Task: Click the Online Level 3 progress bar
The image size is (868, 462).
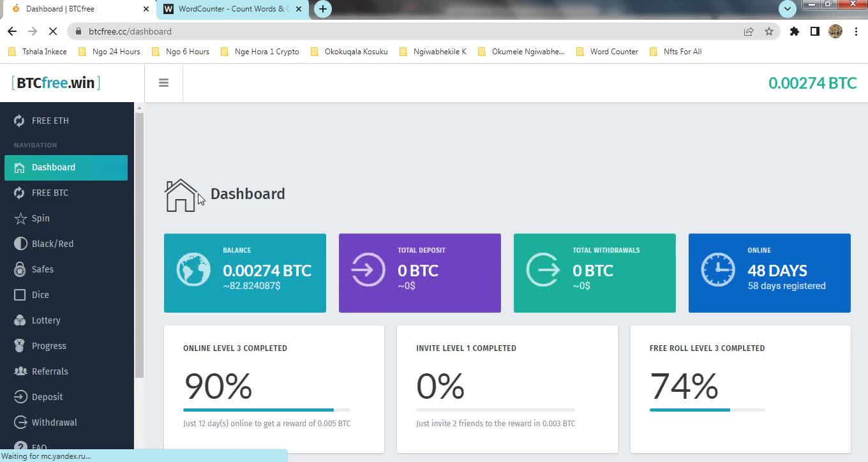Action: pyautogui.click(x=267, y=410)
